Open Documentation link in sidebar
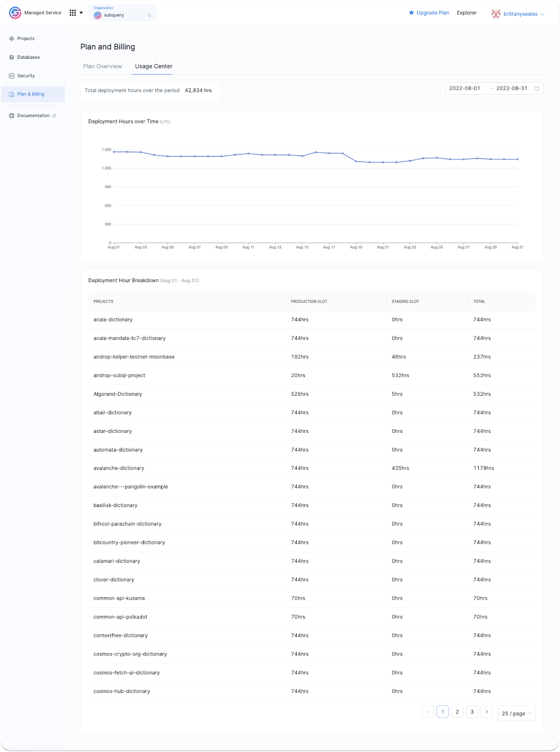Screen dimensions: 560x752 point(33,116)
